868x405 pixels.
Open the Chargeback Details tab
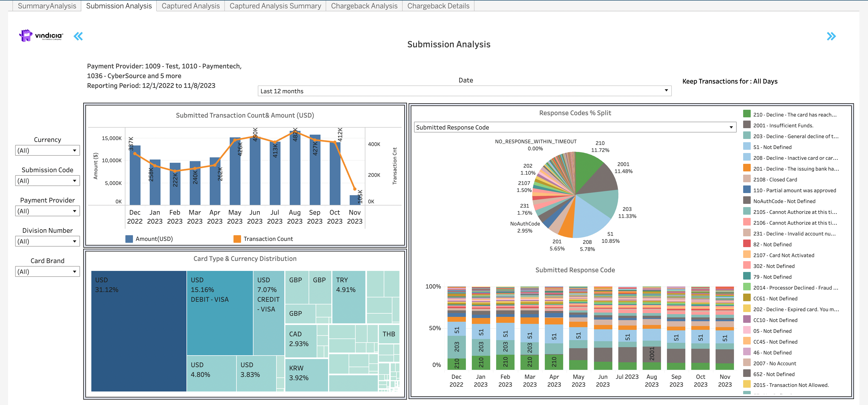point(438,6)
